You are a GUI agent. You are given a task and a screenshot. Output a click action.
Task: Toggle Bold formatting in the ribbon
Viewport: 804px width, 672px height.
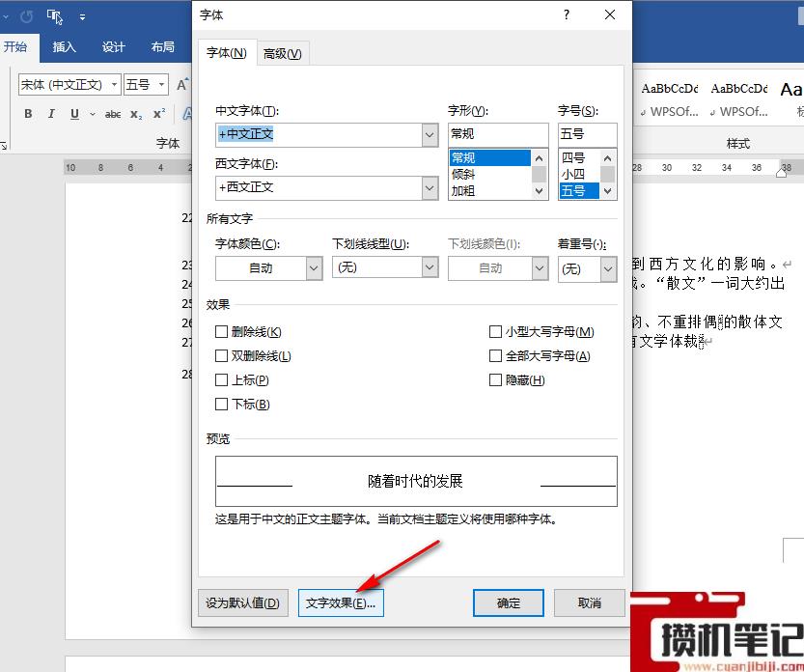point(28,114)
